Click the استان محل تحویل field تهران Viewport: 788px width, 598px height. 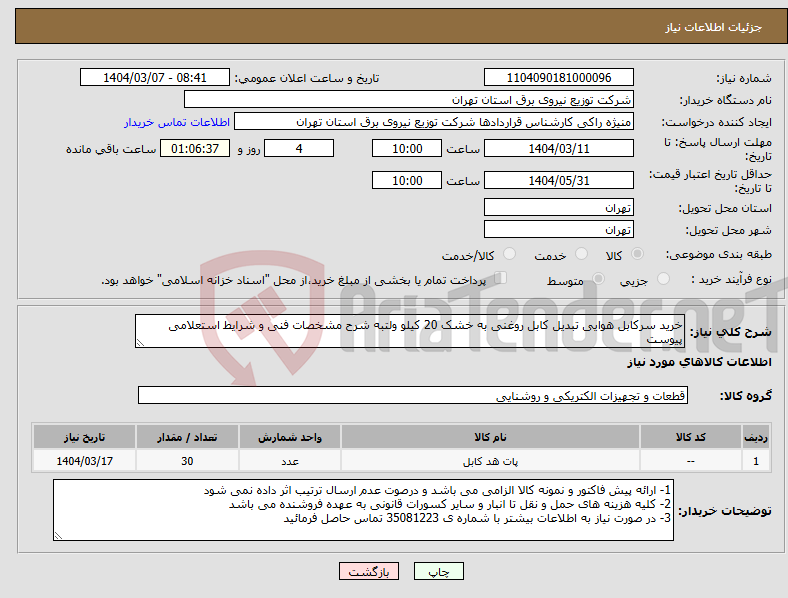(558, 207)
